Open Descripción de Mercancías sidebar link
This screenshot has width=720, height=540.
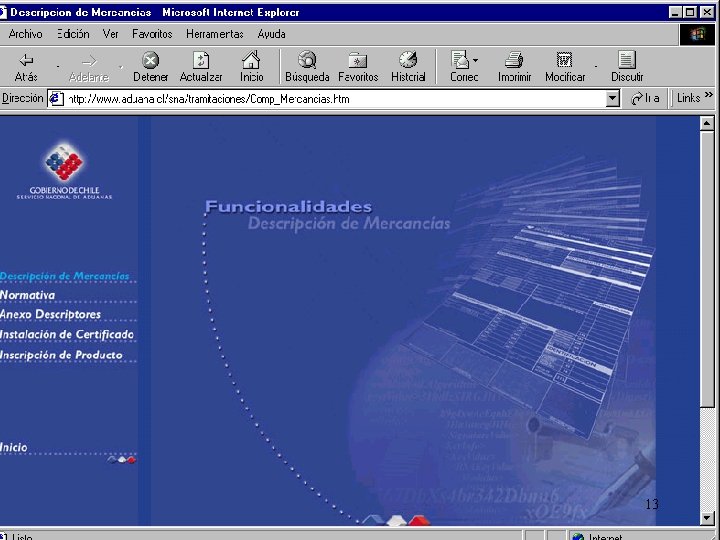(x=65, y=276)
